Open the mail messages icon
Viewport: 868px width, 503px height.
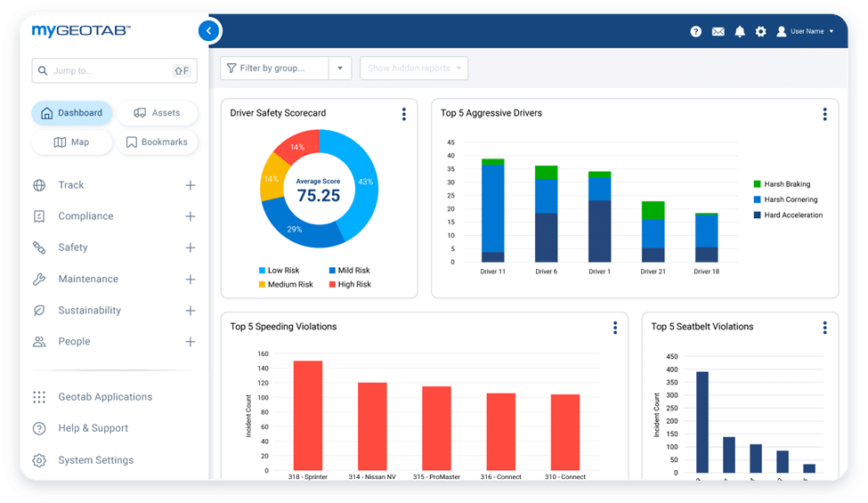[x=718, y=31]
